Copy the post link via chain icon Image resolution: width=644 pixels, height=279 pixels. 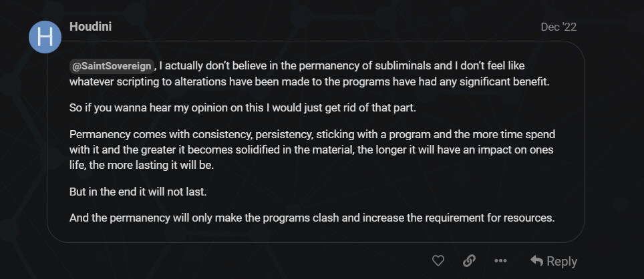(x=469, y=260)
